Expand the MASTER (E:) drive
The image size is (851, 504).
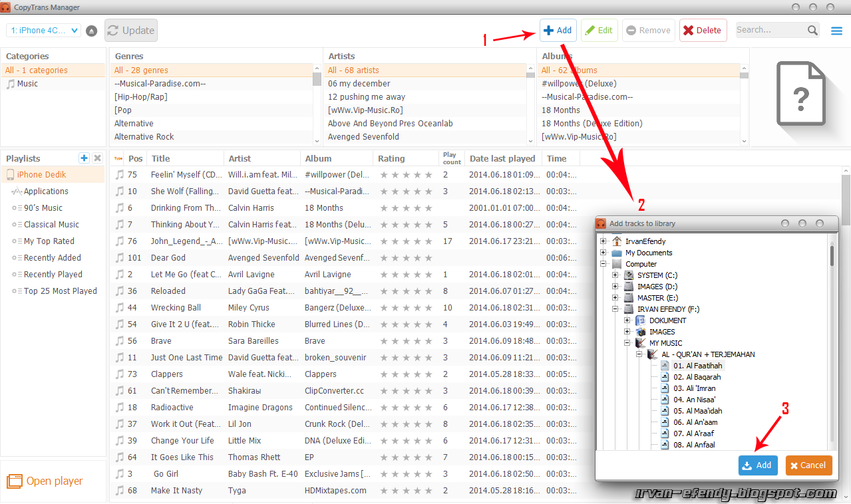615,298
